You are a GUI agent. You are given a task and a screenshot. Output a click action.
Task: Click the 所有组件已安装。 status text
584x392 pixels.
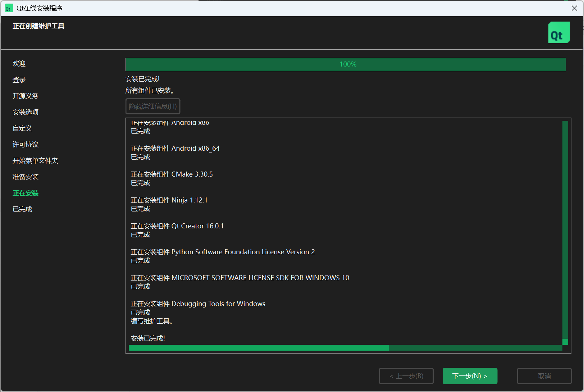[x=150, y=91]
